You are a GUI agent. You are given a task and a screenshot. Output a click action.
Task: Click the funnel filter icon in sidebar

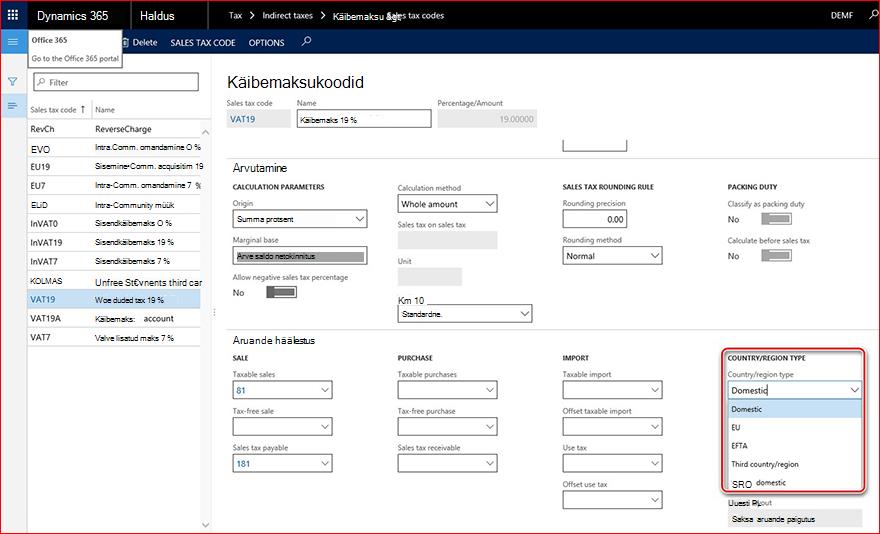point(12,82)
